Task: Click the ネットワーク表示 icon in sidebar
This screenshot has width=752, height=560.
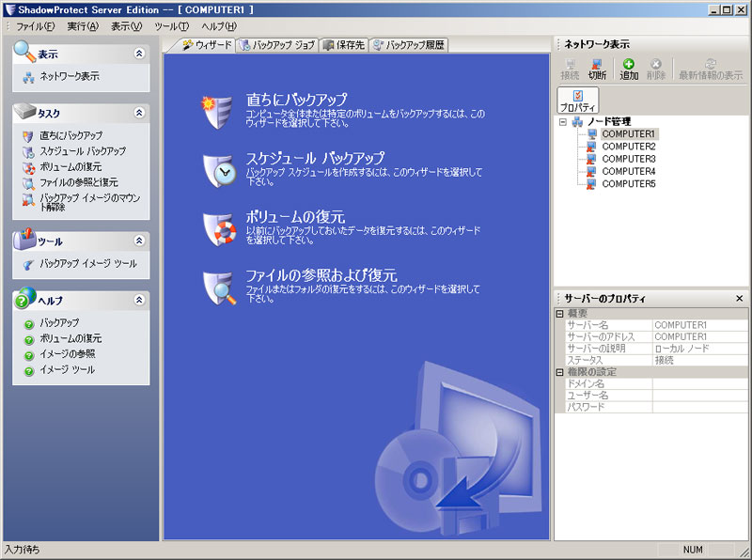Action: click(x=29, y=77)
